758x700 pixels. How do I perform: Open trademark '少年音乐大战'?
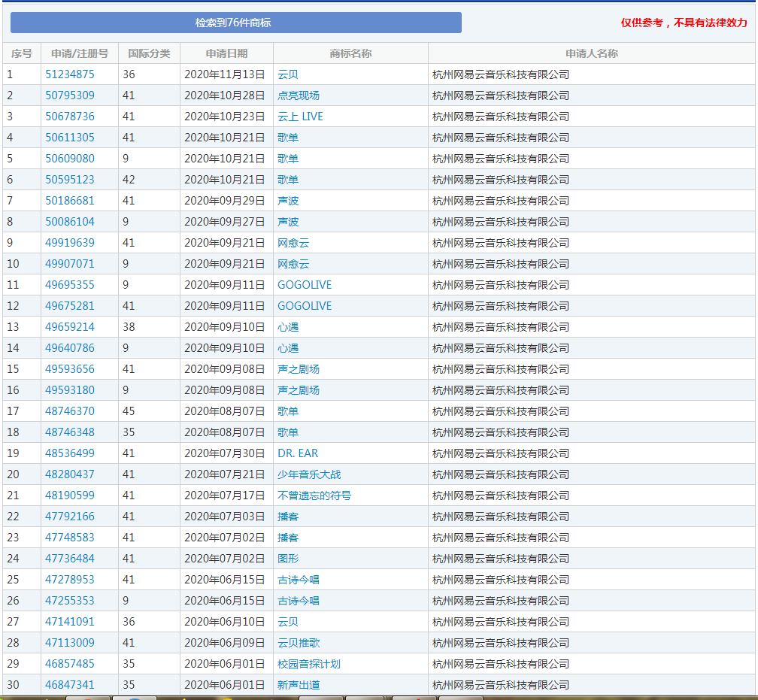click(x=309, y=474)
